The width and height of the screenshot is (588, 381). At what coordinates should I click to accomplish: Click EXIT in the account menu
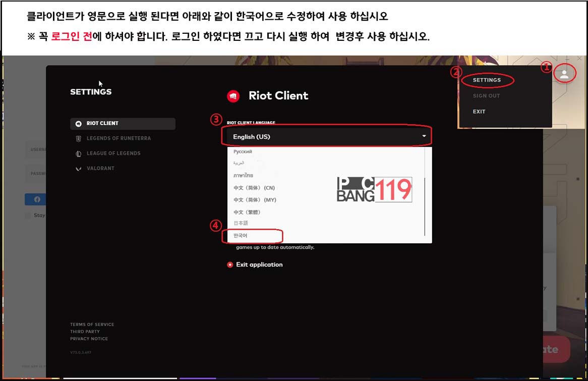[x=479, y=112]
